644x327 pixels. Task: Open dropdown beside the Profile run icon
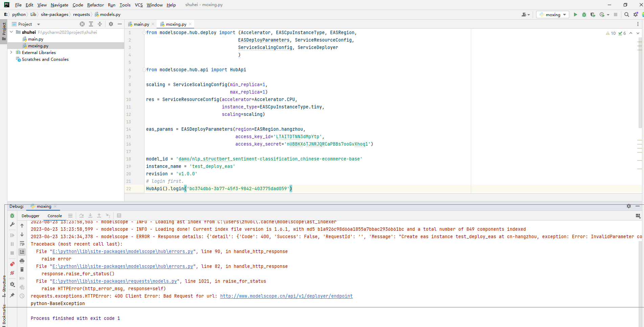pyautogui.click(x=608, y=15)
